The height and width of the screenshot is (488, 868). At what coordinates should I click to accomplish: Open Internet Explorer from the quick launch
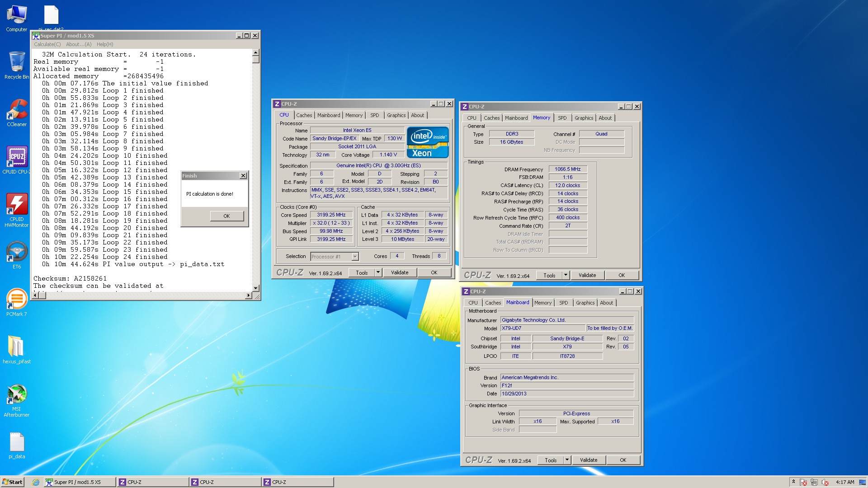click(36, 482)
